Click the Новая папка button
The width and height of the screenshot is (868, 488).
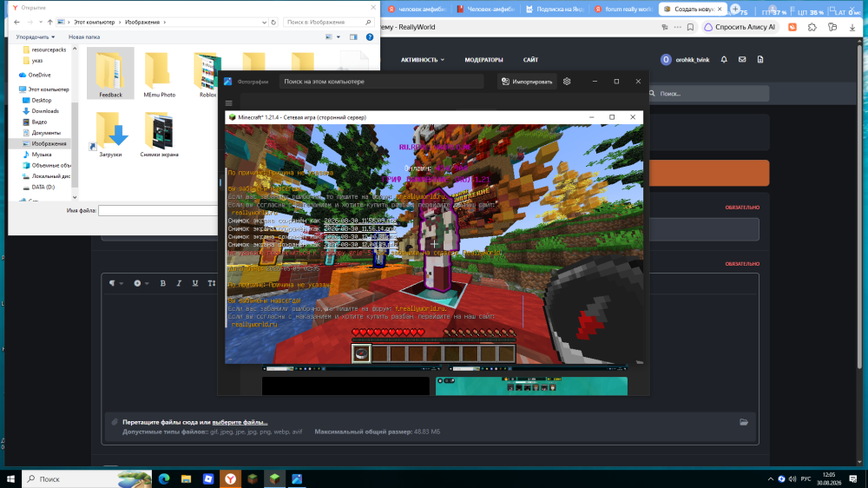84,37
